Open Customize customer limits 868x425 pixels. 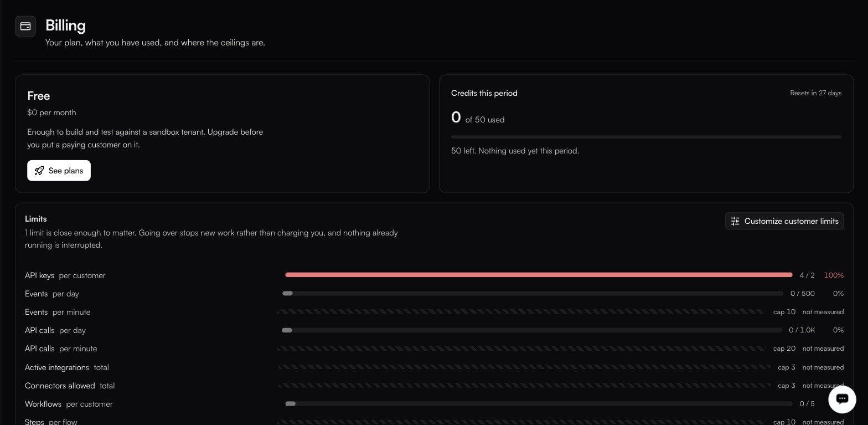(x=784, y=221)
